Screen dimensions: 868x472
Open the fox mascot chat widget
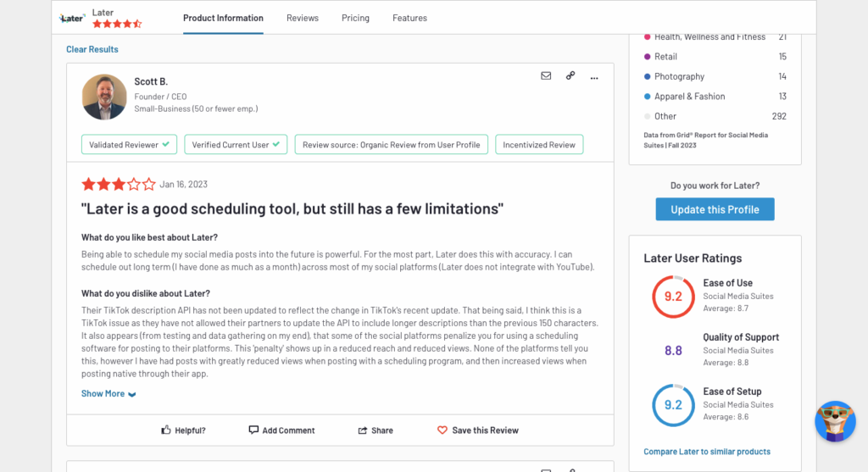835,421
